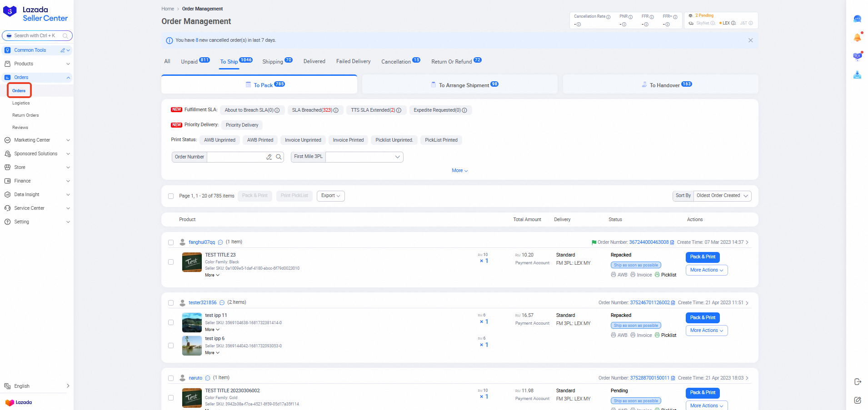Check the order checkbox for fanghui07qq

(171, 242)
